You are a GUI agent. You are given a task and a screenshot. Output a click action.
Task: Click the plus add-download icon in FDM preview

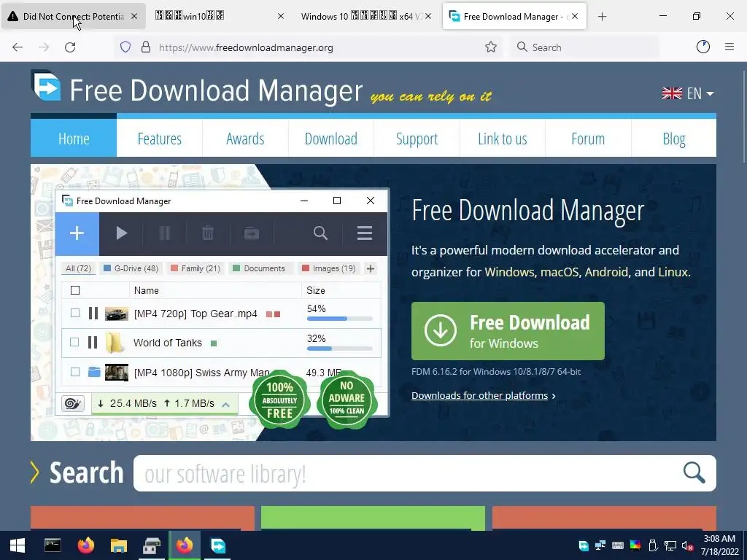coord(77,233)
